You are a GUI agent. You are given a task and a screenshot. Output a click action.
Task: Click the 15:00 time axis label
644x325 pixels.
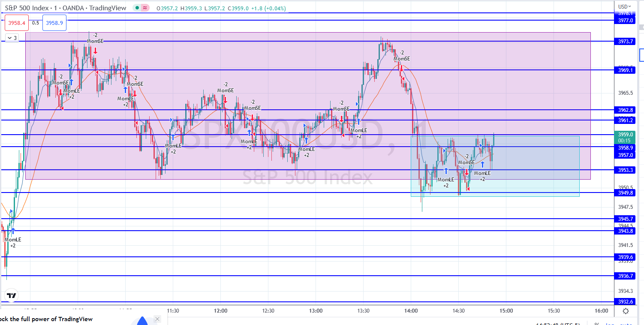(x=506, y=311)
